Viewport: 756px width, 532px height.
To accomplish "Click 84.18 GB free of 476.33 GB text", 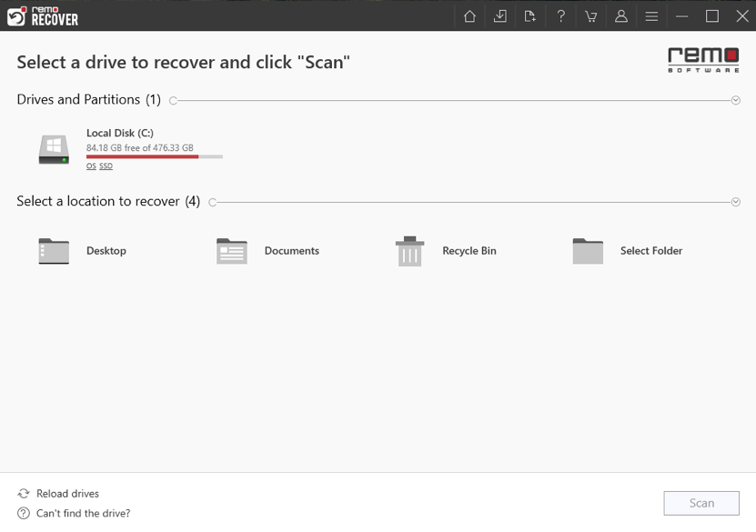I will click(x=140, y=147).
